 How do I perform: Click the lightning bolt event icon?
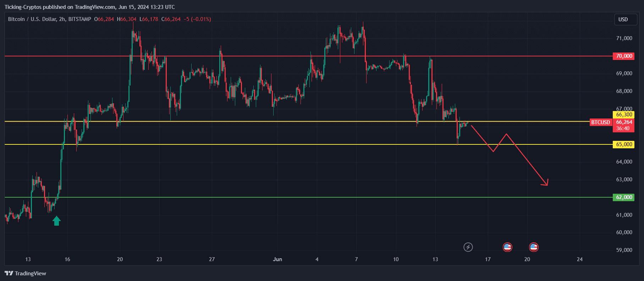coord(468,247)
